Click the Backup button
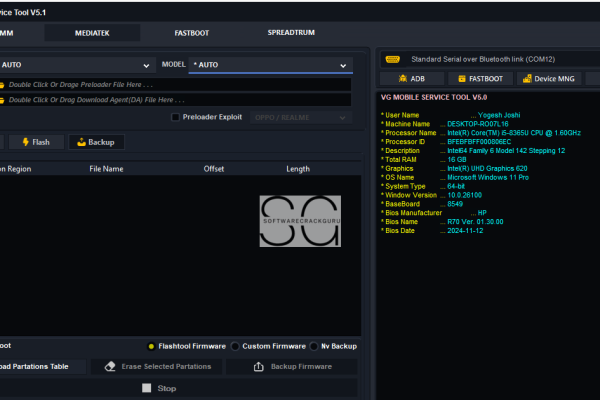 [x=96, y=142]
